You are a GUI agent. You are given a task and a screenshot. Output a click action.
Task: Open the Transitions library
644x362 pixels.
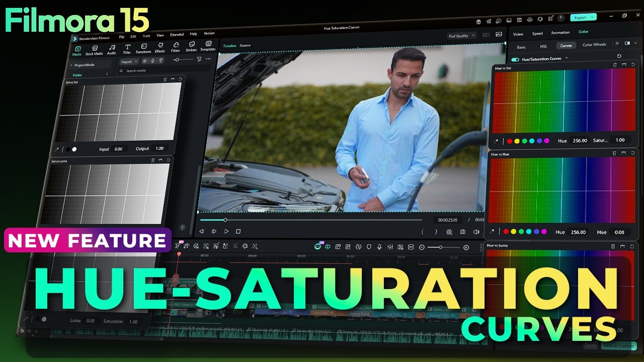(x=143, y=48)
